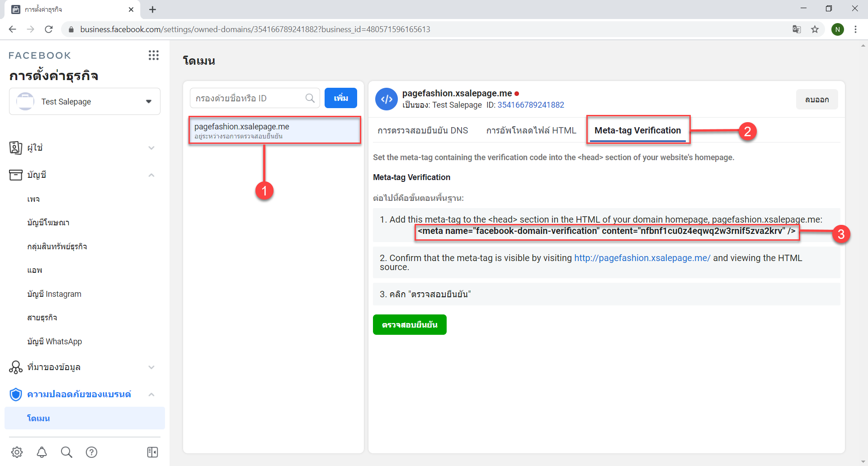The width and height of the screenshot is (868, 466).
Task: Click the page scrollbar down arrow
Action: pos(863,461)
